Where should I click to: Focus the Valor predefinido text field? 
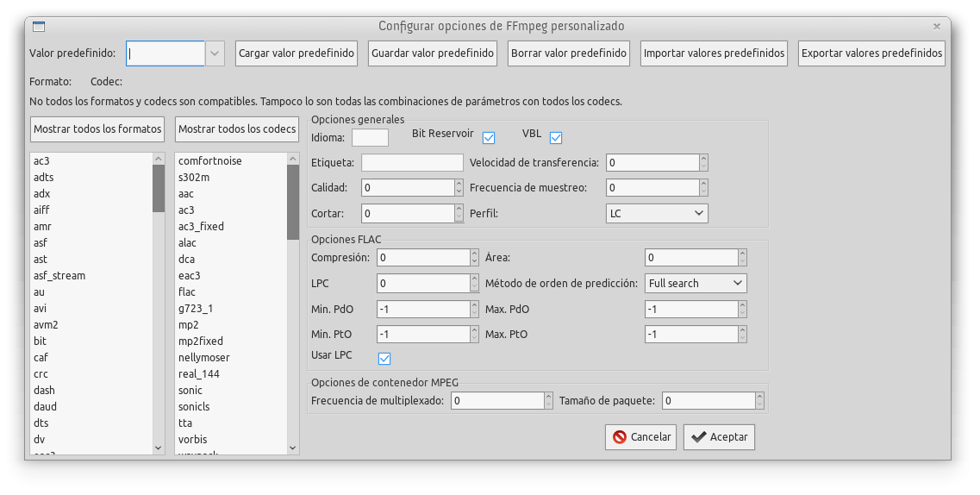pos(165,53)
